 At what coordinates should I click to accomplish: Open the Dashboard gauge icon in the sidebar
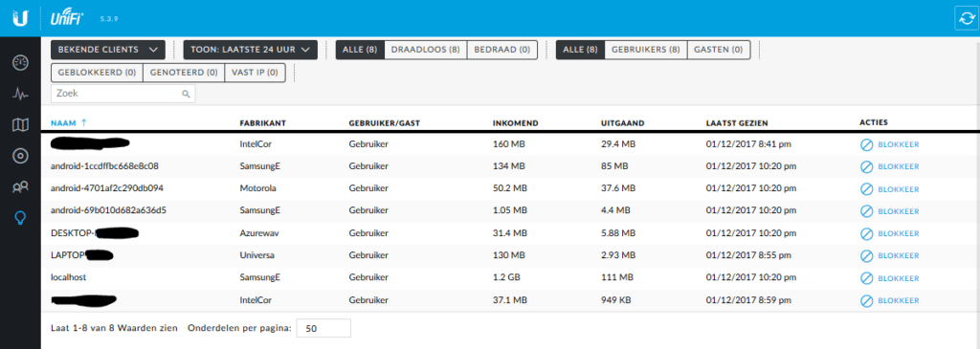(x=20, y=63)
